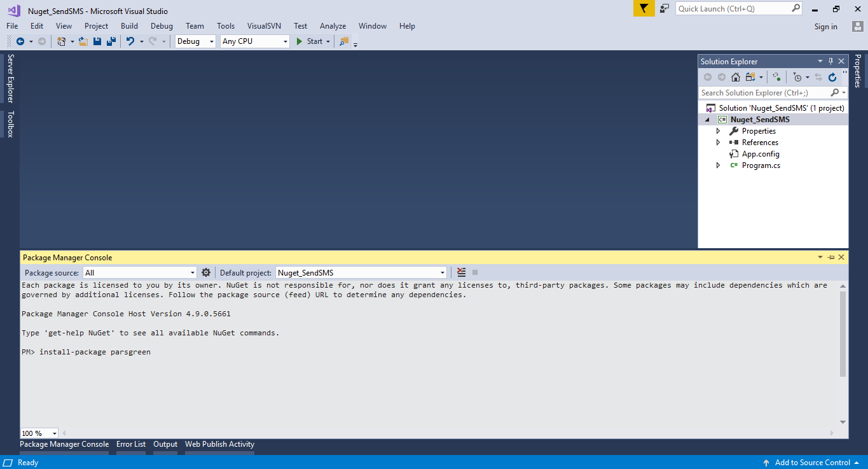868x469 pixels.
Task: Click the Undo toolbar icon
Action: tap(130, 41)
